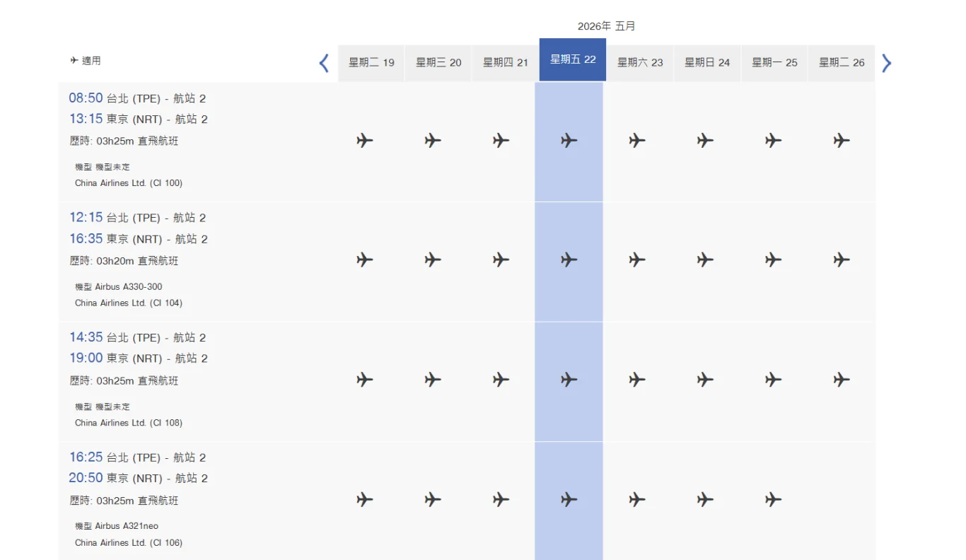The width and height of the screenshot is (966, 560).
Task: Click CI 108 plane icon for 星期五 22
Action: 569,380
